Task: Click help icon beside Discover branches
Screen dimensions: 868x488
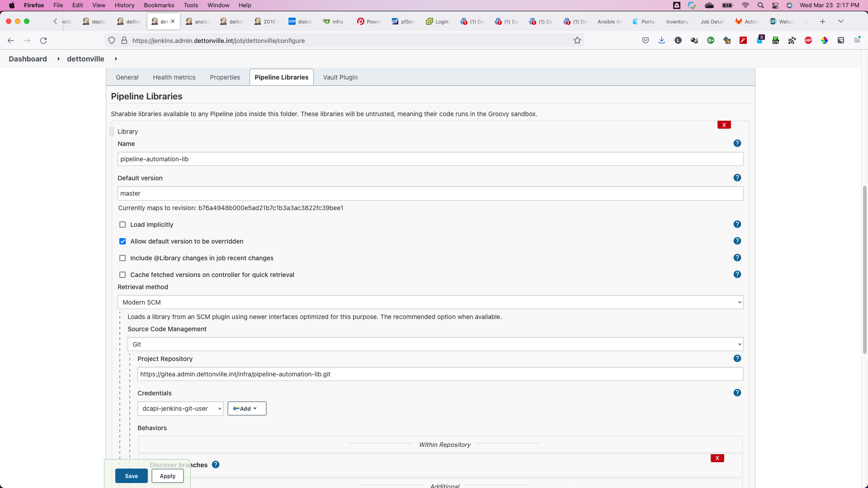Action: coord(216,465)
